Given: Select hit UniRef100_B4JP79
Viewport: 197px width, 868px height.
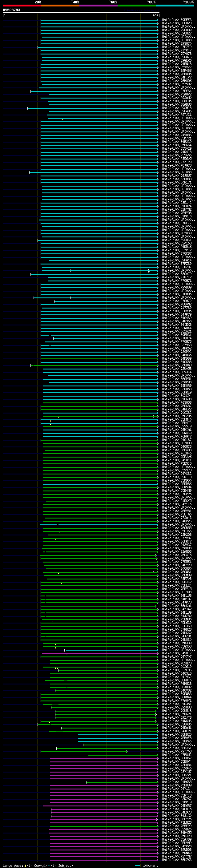Looking at the screenshot, I should point(176,314).
